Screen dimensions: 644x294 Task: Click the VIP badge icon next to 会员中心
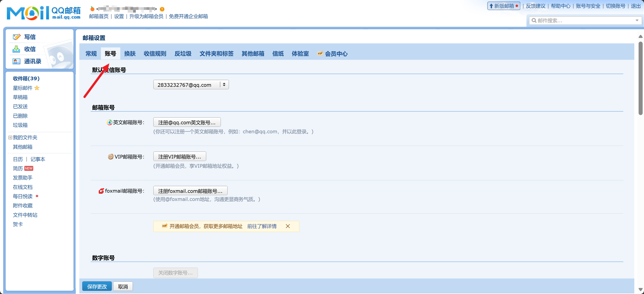click(320, 53)
